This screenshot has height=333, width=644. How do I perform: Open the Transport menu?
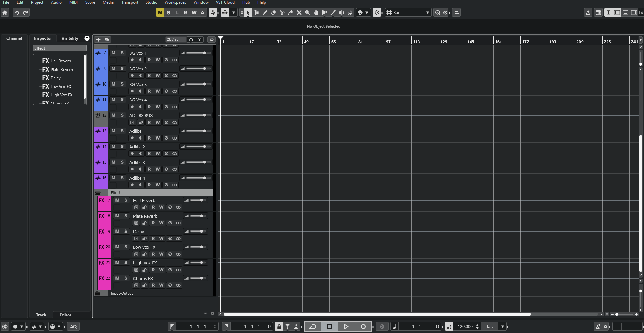point(129,2)
